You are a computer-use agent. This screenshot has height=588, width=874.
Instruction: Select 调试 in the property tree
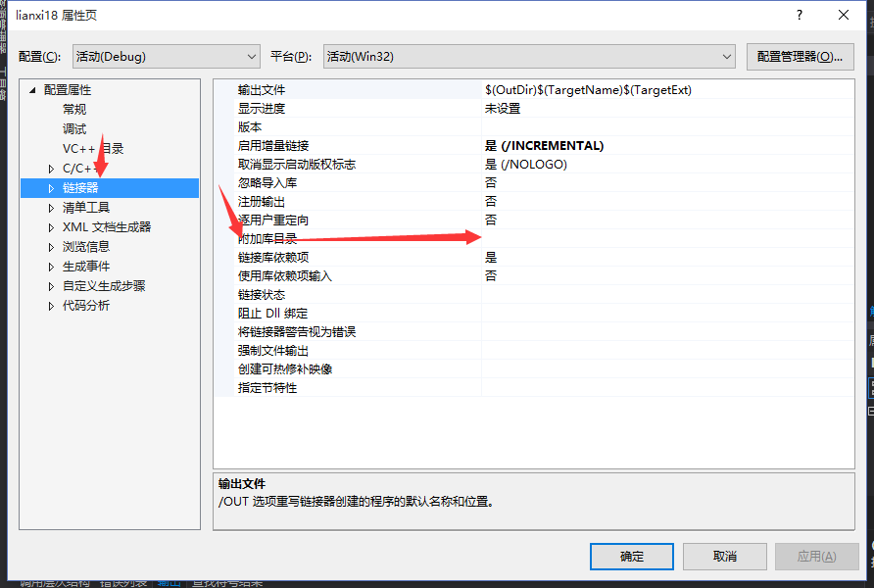74,128
